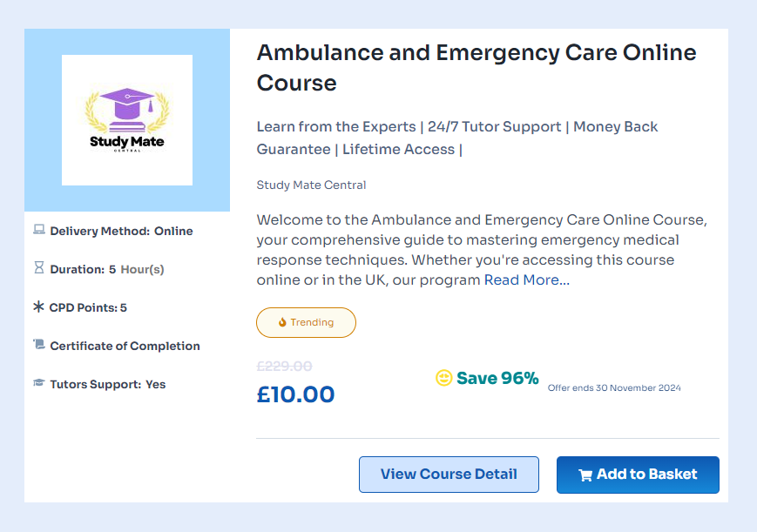Click the basket cart icon
Screen dimensions: 757x532
tap(585, 475)
